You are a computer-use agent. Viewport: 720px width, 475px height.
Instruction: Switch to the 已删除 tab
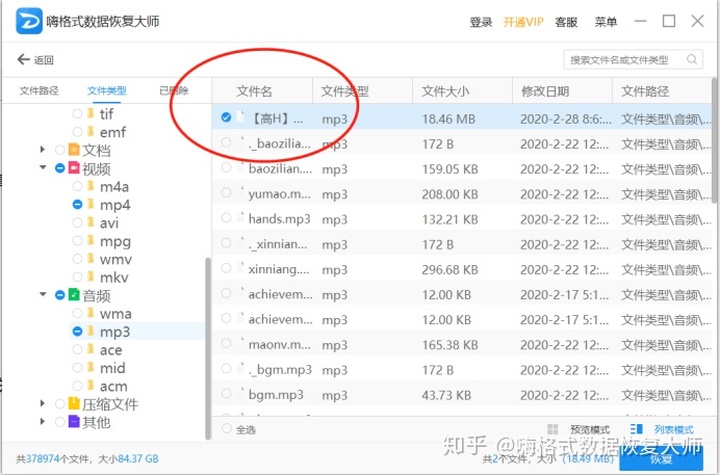coord(174,90)
